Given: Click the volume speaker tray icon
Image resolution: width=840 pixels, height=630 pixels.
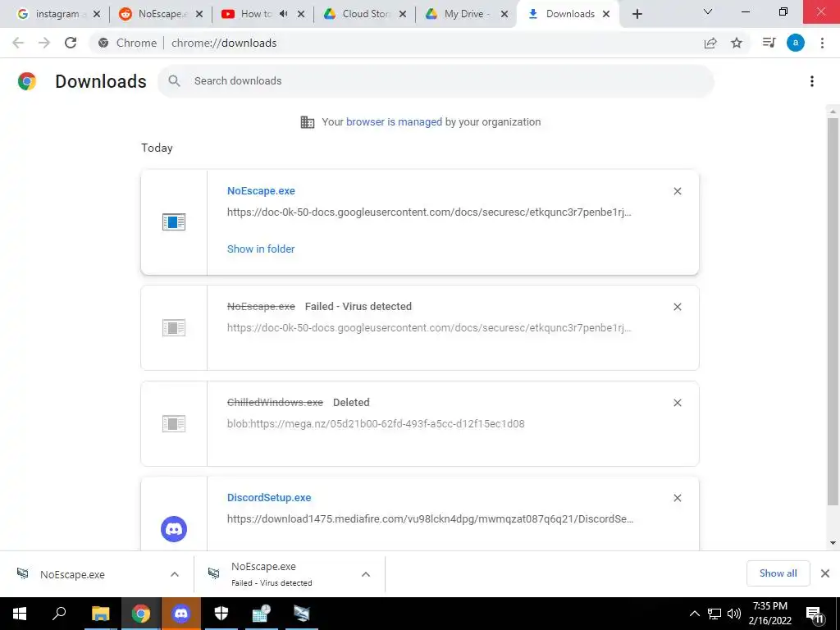Looking at the screenshot, I should [734, 614].
